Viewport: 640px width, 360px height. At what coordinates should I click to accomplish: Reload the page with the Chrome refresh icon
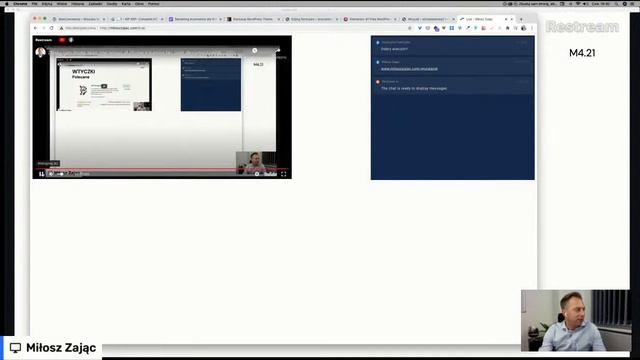[x=51, y=28]
